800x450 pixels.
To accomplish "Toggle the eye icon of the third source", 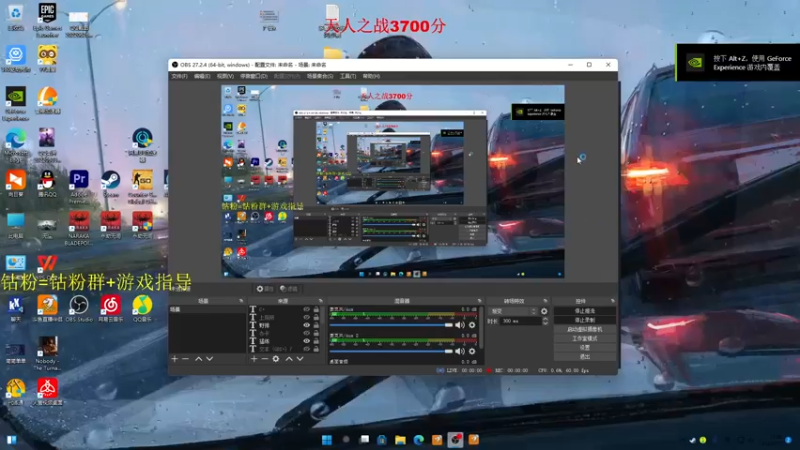I will 306,325.
